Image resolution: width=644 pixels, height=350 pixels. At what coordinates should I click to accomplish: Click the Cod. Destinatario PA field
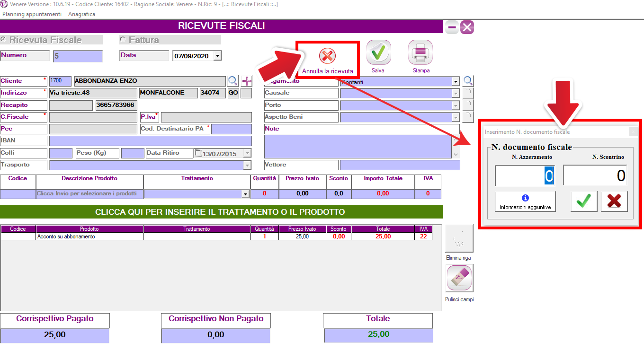232,129
